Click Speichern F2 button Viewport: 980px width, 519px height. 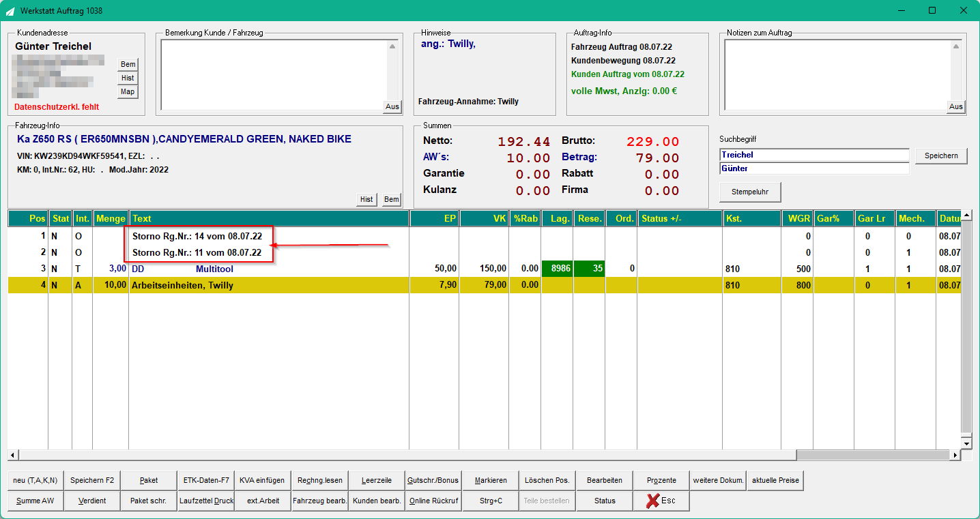92,480
